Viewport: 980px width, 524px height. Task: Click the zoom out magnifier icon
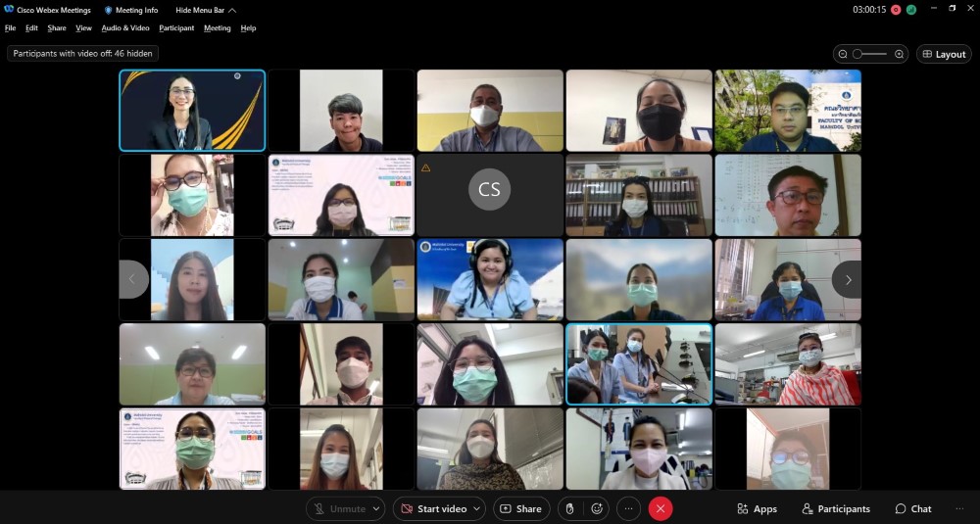(x=844, y=55)
